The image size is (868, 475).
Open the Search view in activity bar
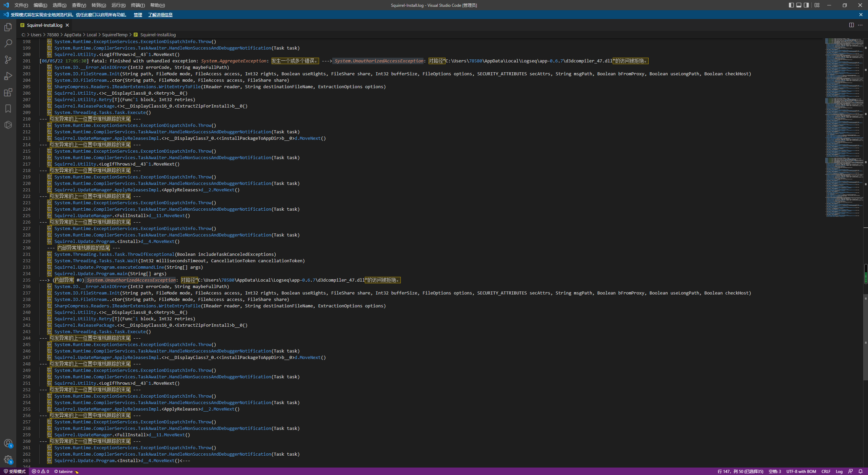point(8,43)
